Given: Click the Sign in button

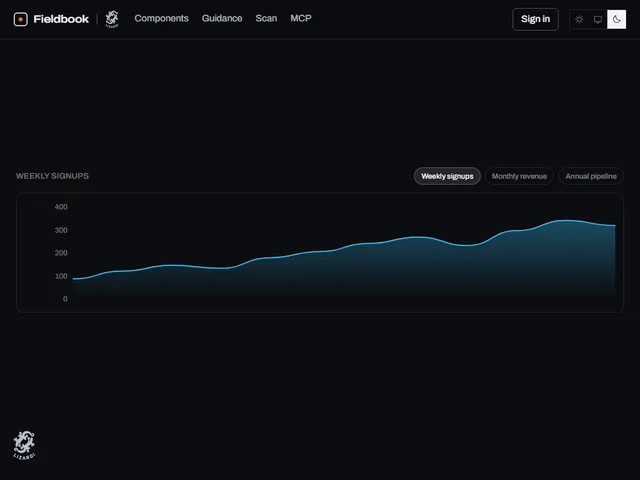Looking at the screenshot, I should click(x=535, y=19).
